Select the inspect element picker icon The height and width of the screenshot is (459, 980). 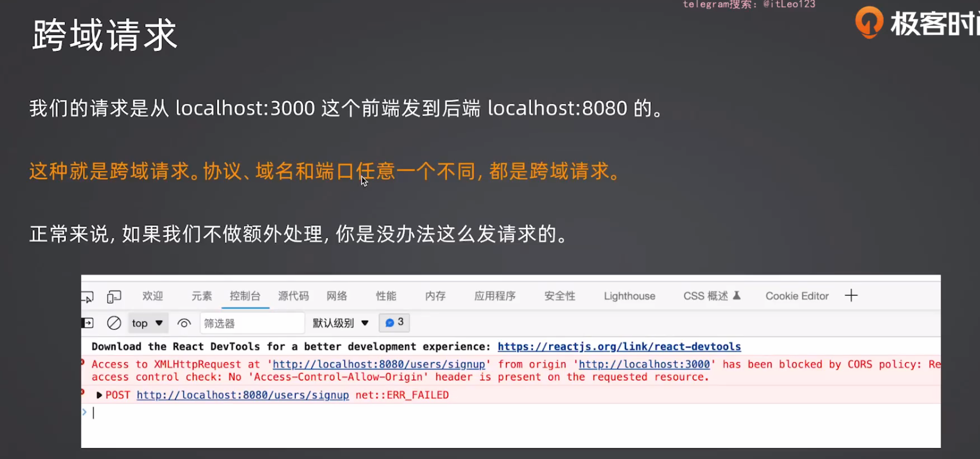88,297
